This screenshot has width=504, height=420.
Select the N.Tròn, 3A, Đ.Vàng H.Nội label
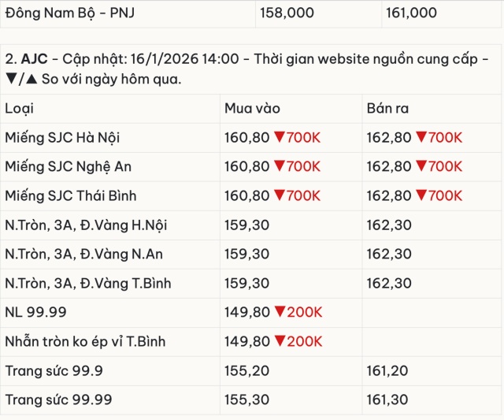(86, 225)
